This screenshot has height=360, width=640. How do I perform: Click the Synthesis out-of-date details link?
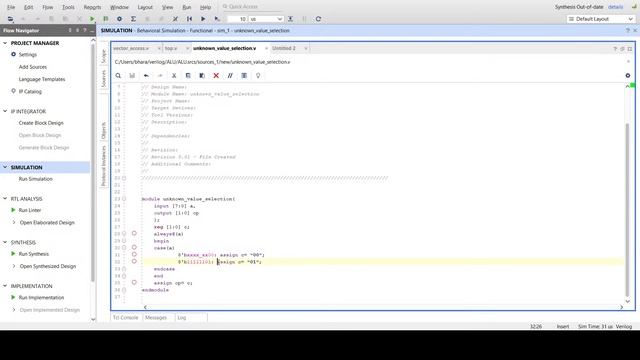pos(616,7)
